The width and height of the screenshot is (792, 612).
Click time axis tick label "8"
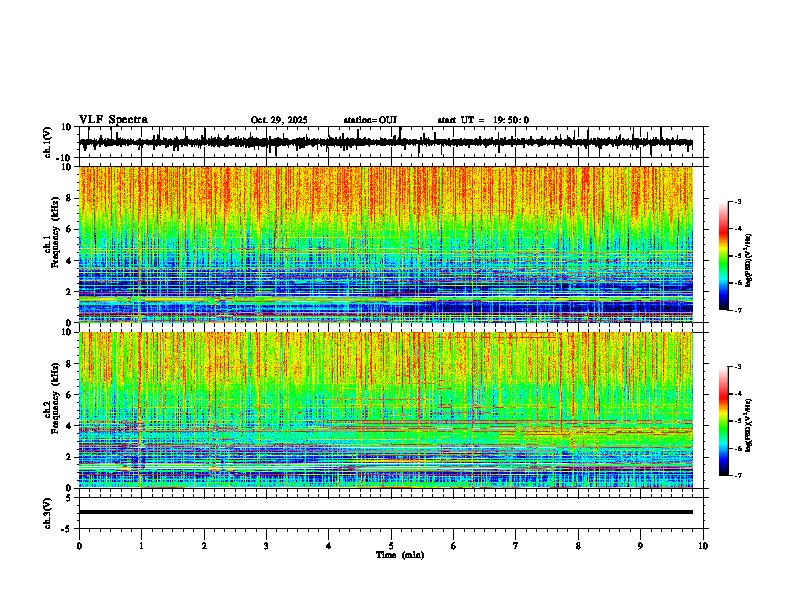(x=578, y=546)
